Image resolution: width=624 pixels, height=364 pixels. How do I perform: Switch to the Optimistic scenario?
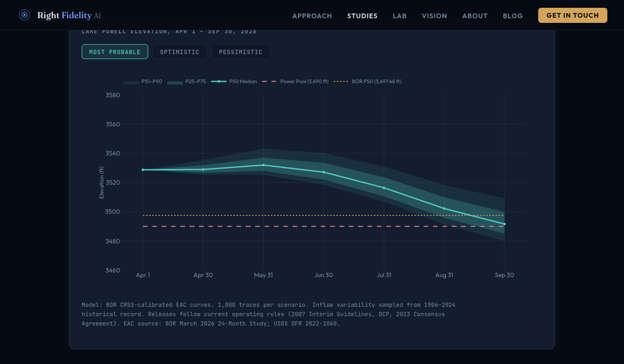click(179, 52)
